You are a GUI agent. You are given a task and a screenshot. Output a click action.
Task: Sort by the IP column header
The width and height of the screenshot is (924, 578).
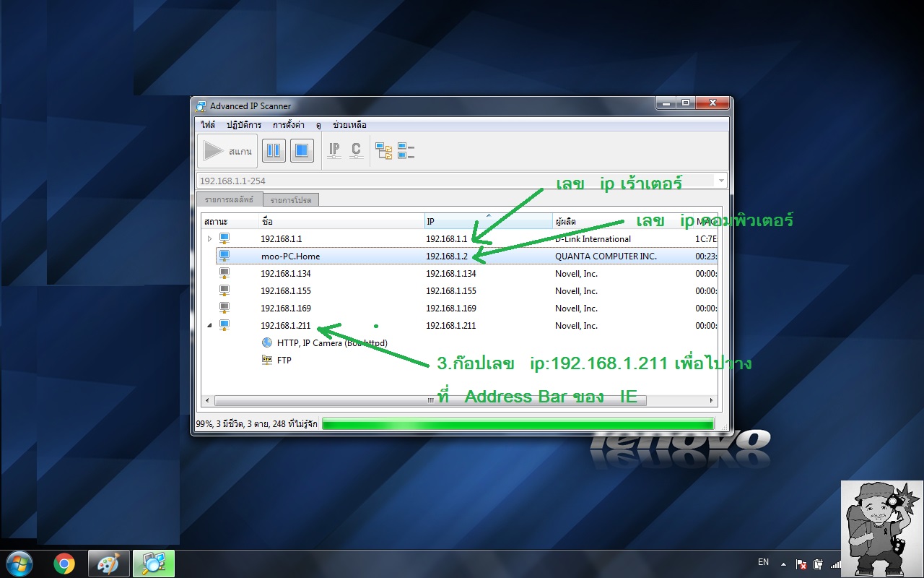(489, 221)
